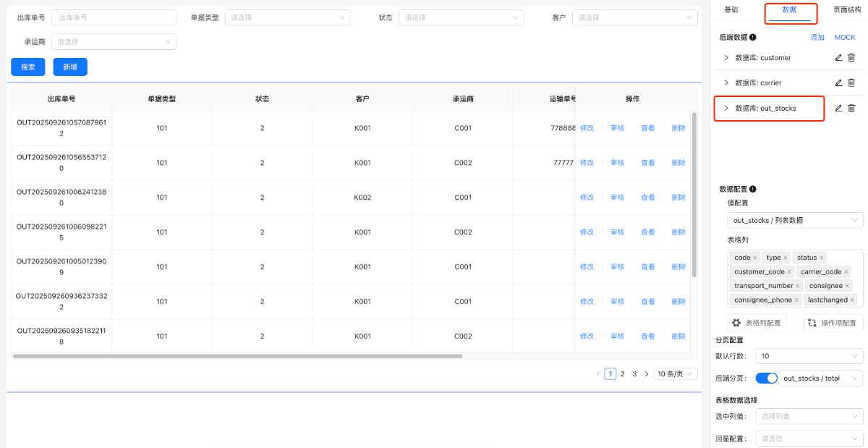Viewport: 868px width, 448px height.
Task: Open the 默认行数 dropdown
Action: [x=808, y=356]
